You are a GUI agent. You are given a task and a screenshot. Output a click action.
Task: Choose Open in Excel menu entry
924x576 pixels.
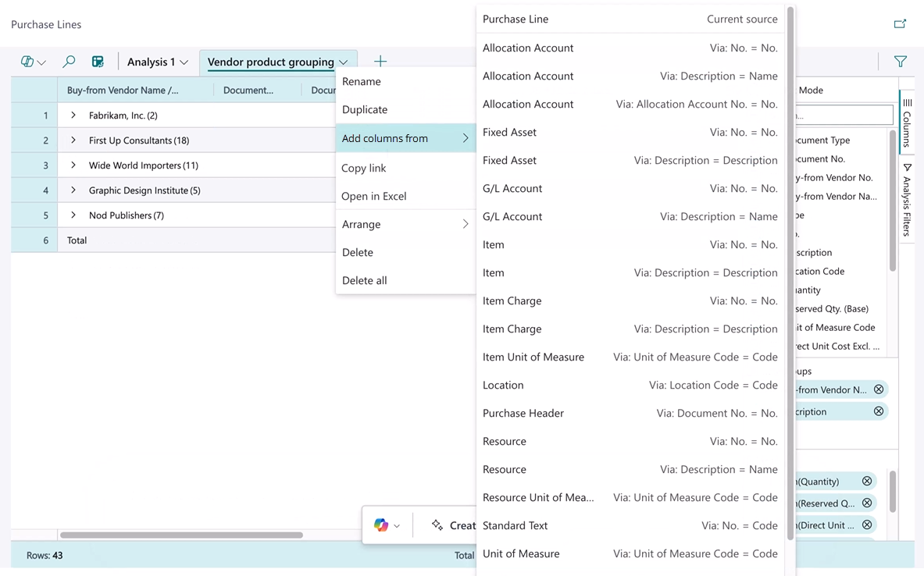pyautogui.click(x=373, y=195)
